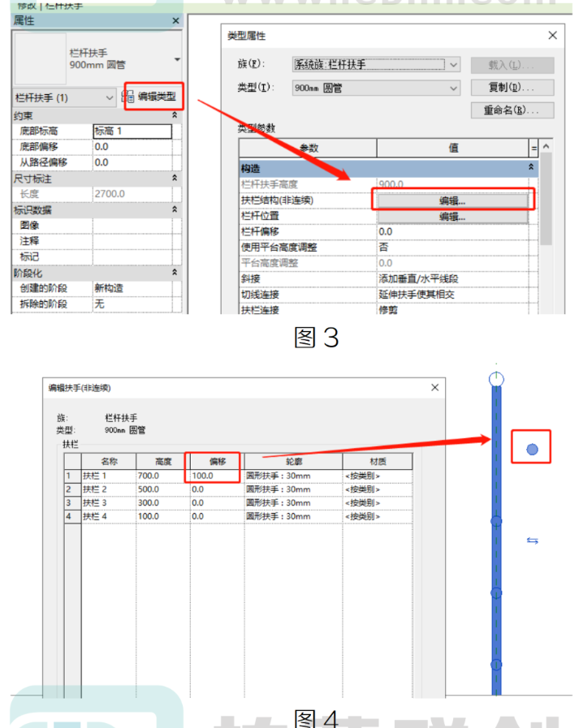Click the railing type preview thumbnail
Image resolution: width=583 pixels, height=728 pixels.
click(41, 58)
